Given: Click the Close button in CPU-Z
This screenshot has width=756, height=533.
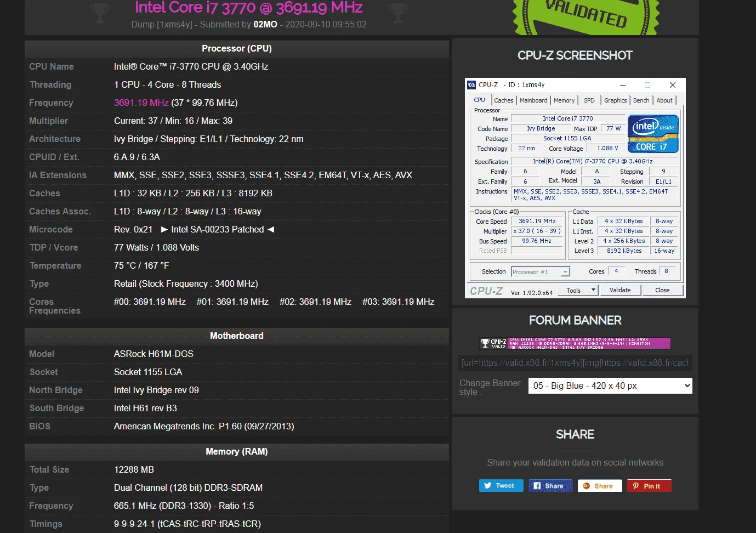Looking at the screenshot, I should click(x=662, y=290).
